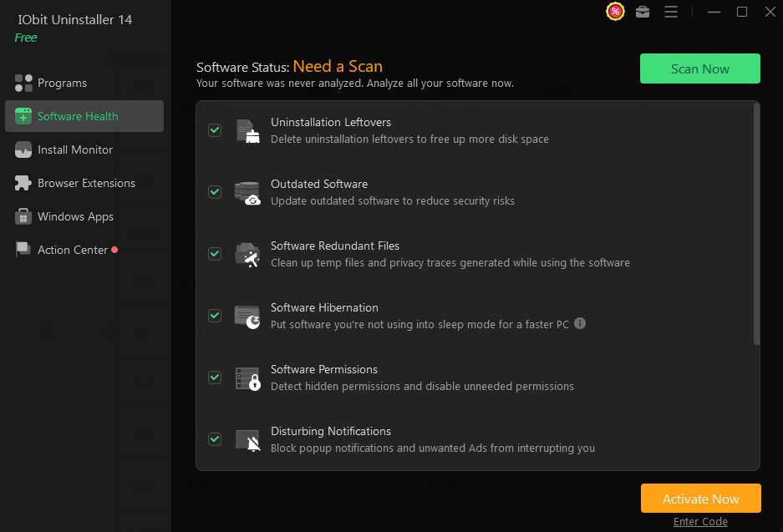Image resolution: width=783 pixels, height=532 pixels.
Task: Click the Windows Apps bag icon
Action: [x=23, y=216]
